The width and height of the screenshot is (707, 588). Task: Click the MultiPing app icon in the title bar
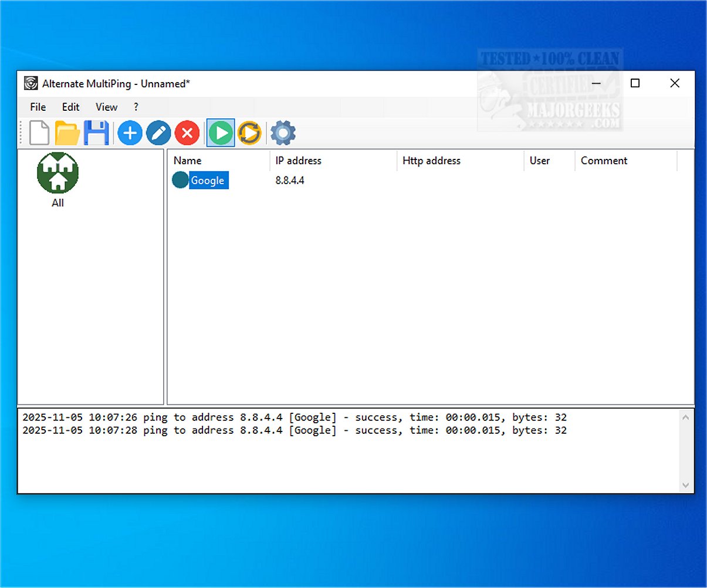point(31,84)
